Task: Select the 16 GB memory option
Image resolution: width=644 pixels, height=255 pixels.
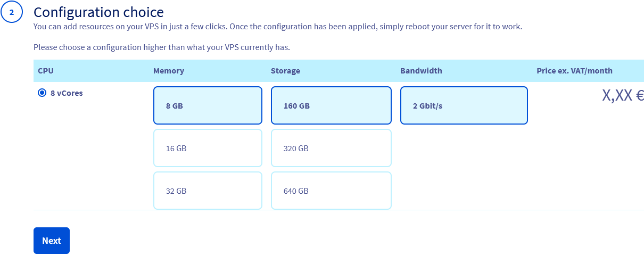Action: [208, 148]
